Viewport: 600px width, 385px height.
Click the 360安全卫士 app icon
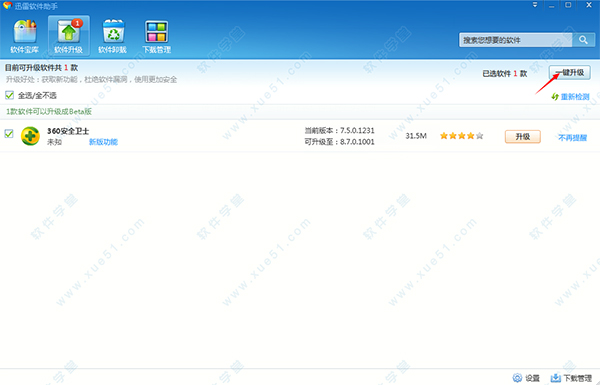tap(30, 136)
